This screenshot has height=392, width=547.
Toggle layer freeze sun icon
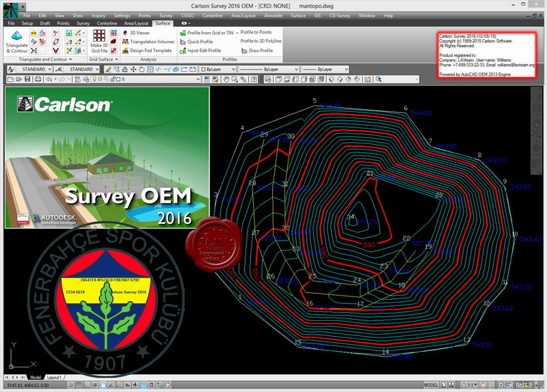coord(100,79)
